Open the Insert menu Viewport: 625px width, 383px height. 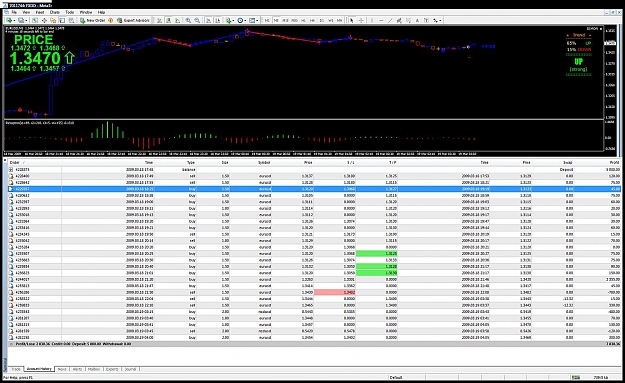point(40,12)
